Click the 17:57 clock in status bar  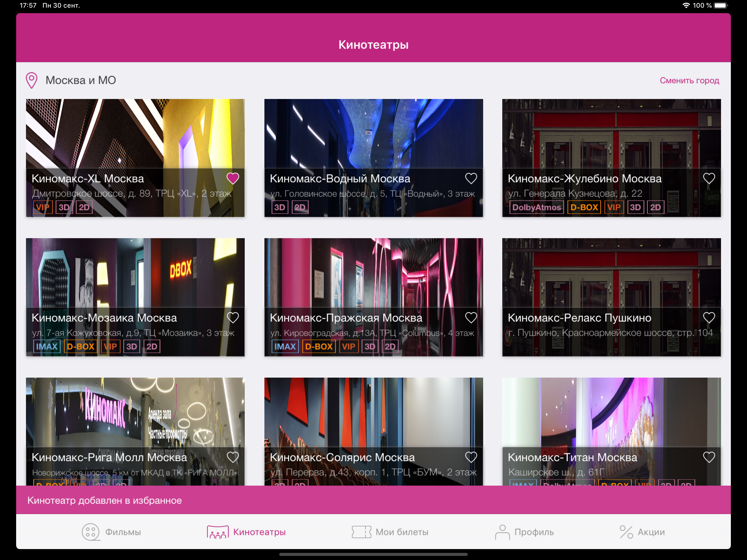28,5
